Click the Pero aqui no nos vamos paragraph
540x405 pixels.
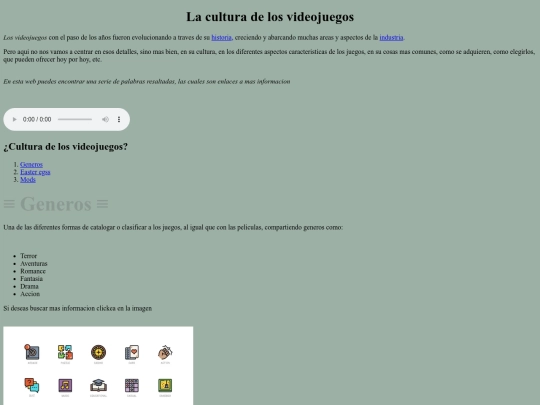pyautogui.click(x=269, y=55)
